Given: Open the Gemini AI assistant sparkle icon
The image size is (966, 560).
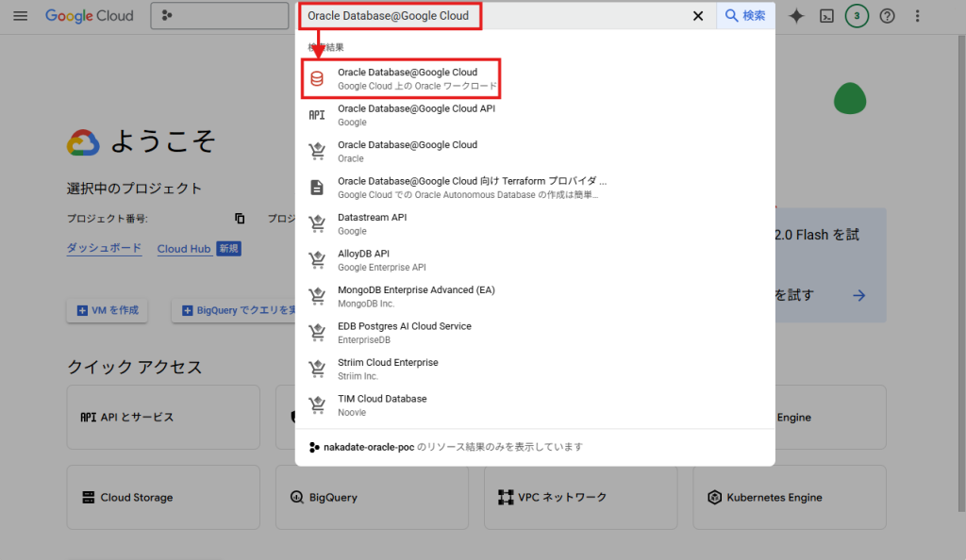Looking at the screenshot, I should (796, 16).
